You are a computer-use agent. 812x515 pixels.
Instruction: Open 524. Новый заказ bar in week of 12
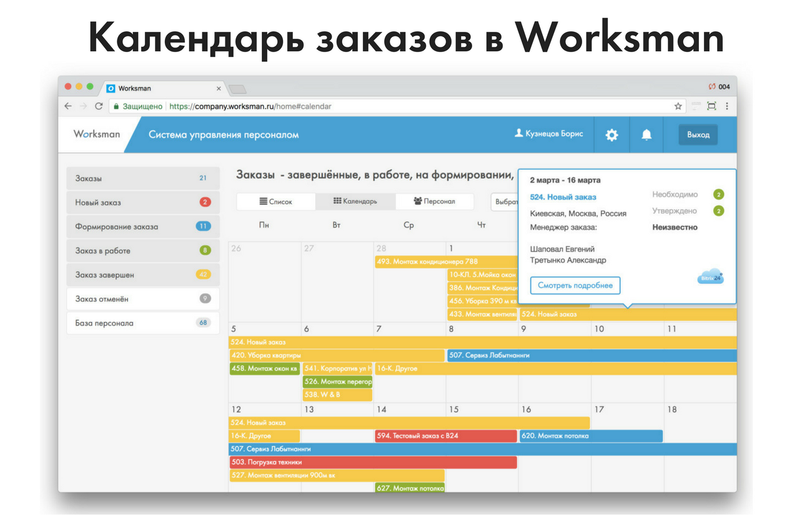click(x=409, y=423)
